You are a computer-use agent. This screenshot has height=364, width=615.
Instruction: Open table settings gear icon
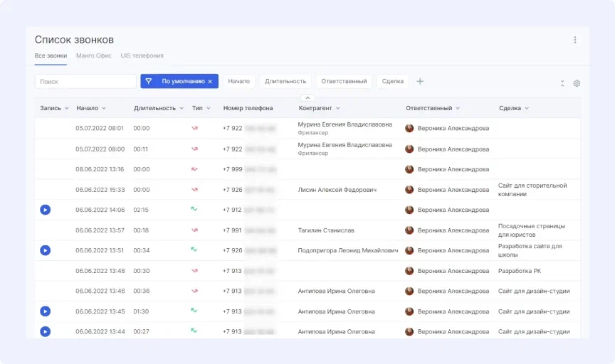tap(577, 83)
